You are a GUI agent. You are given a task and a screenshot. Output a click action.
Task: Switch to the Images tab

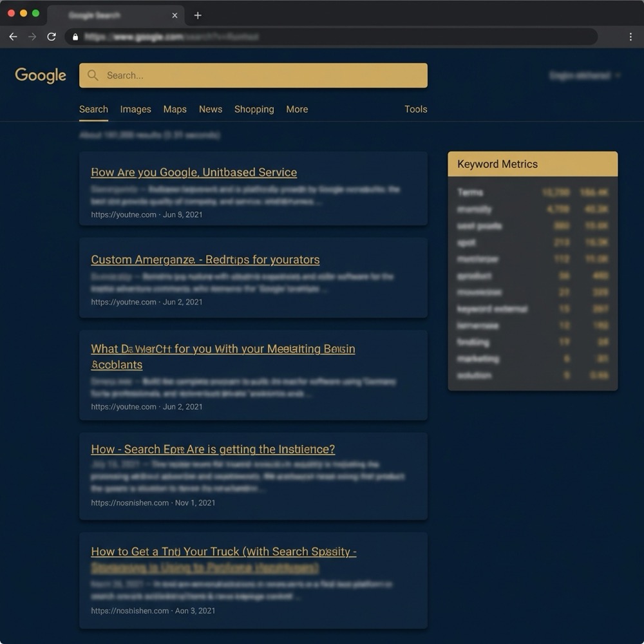135,109
